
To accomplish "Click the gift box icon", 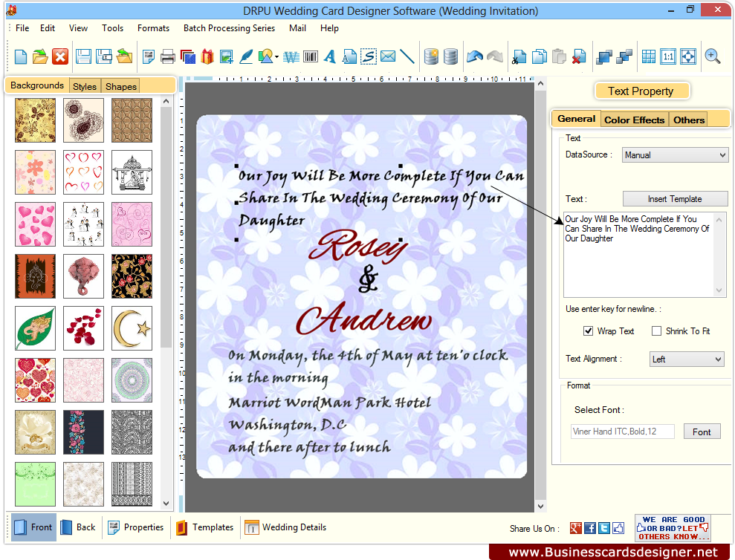I will coord(207,56).
